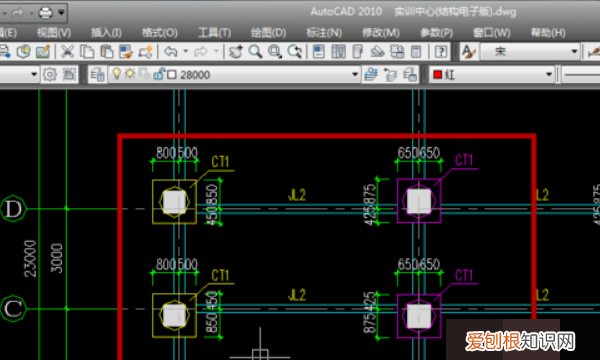Open the 修改(M) menu
The height and width of the screenshot is (360, 600).
(x=381, y=33)
